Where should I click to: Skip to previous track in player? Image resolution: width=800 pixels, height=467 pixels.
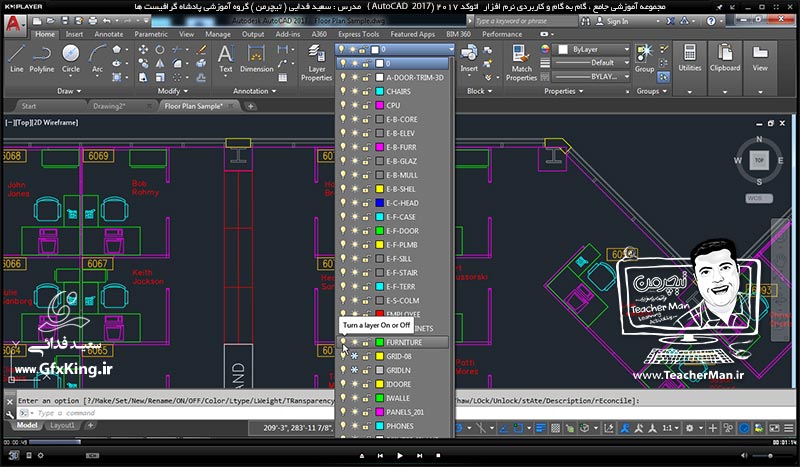coord(380,455)
